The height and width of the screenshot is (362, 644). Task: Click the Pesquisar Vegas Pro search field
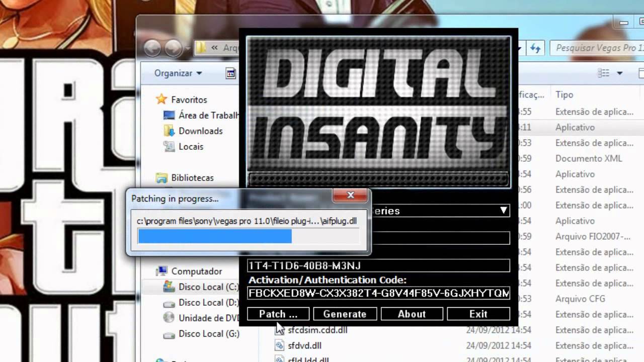point(597,48)
